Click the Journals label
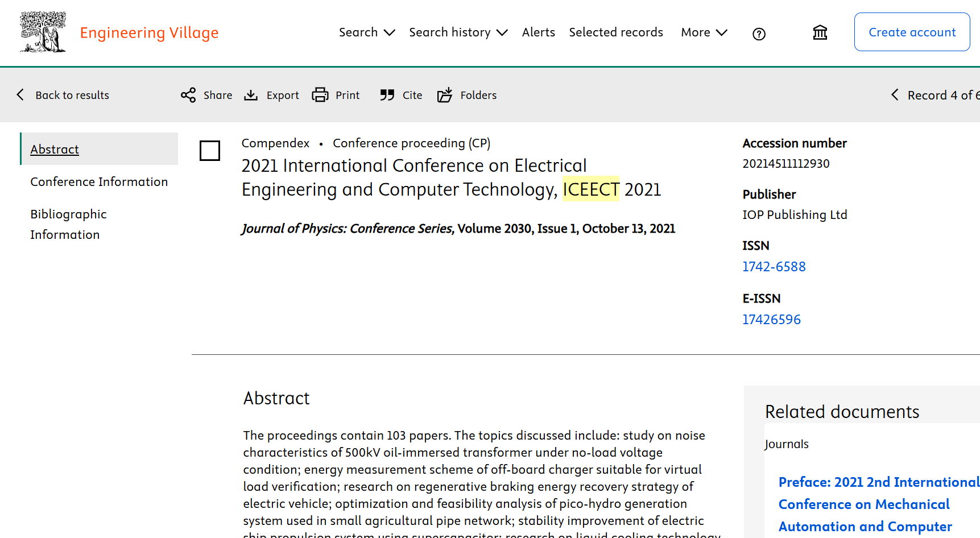 pos(786,444)
